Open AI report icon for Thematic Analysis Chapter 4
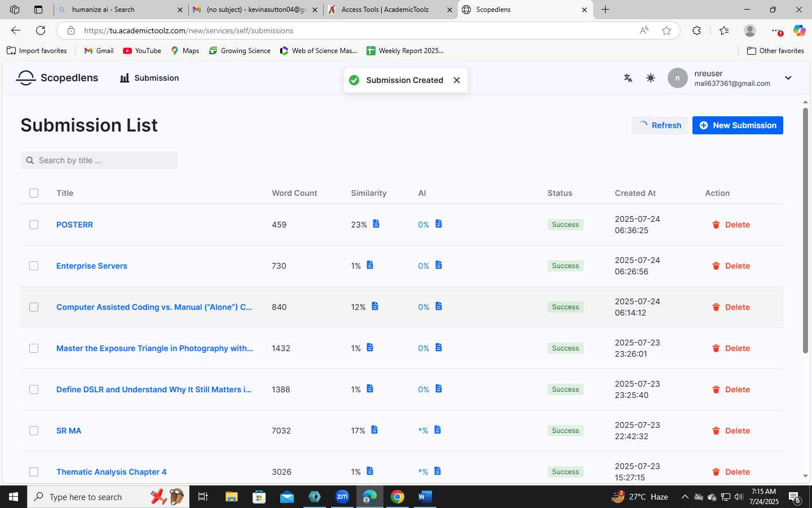 point(438,471)
